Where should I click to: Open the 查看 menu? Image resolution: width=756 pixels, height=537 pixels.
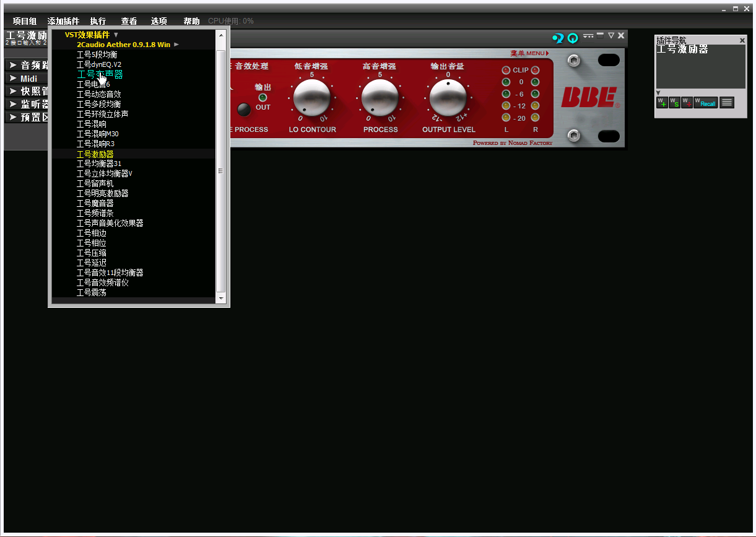tap(129, 21)
